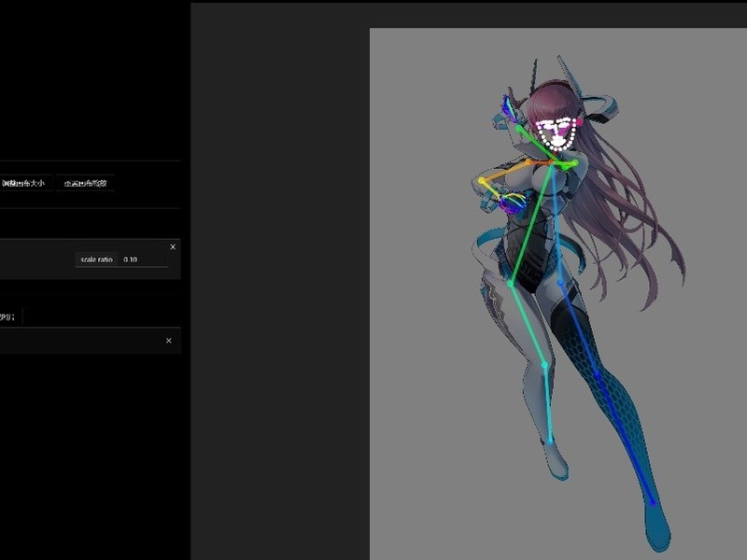
Task: Select the cyan knee keypoint of skeleton
Action: pyautogui.click(x=544, y=365)
